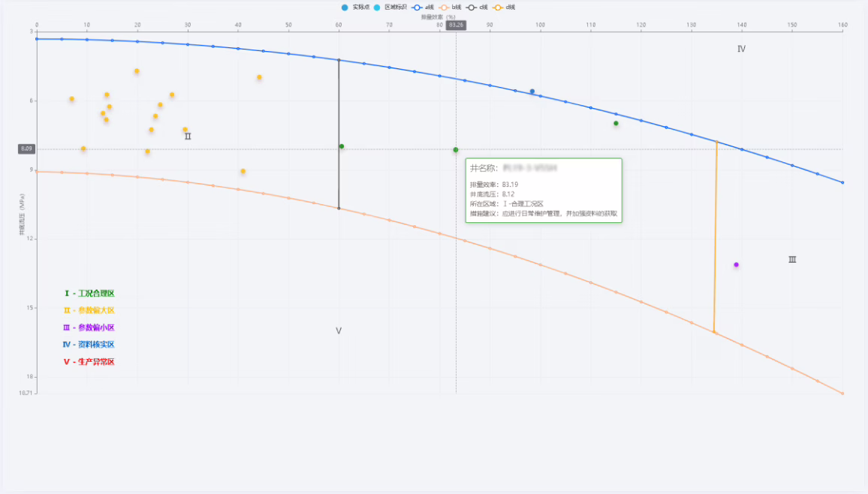Select the Ⅳ zone marker on chart
The width and height of the screenshot is (868, 494).
tap(741, 49)
